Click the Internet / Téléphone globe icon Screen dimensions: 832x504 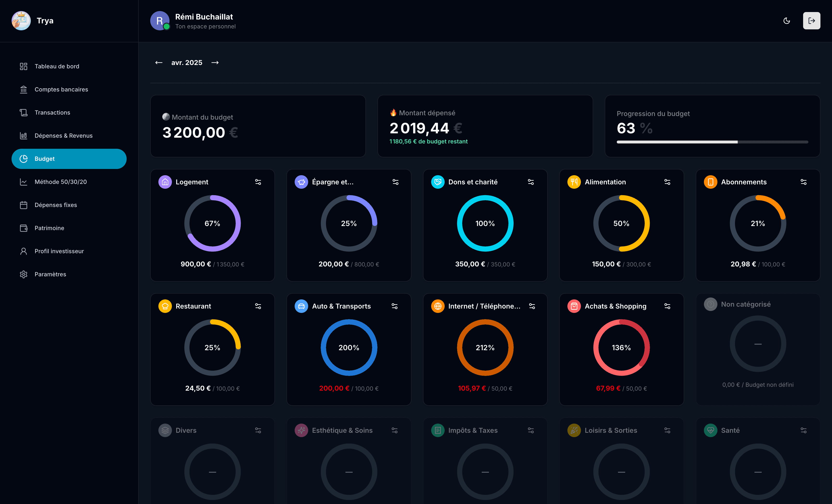pos(438,306)
